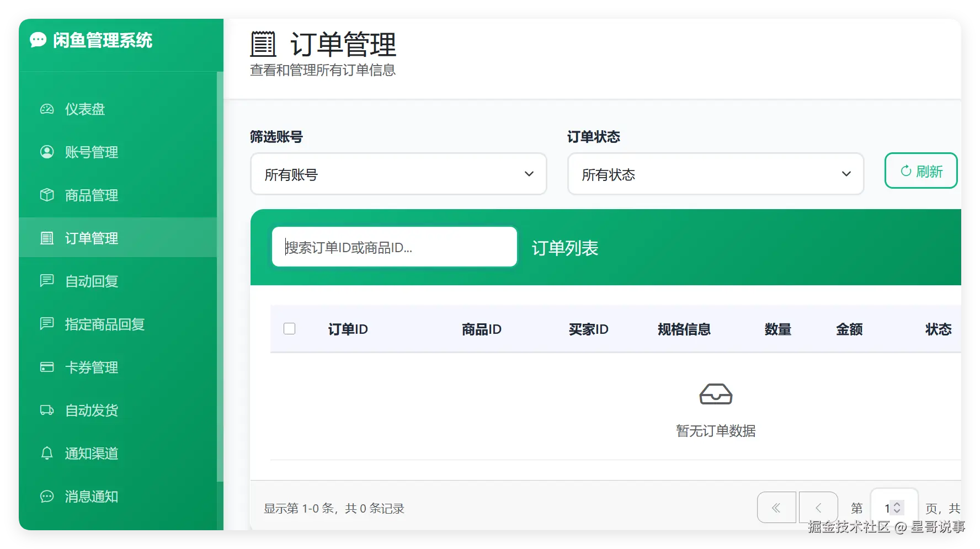Toggle the select-all orders checkbox
Viewport: 980px width, 549px height.
click(289, 329)
